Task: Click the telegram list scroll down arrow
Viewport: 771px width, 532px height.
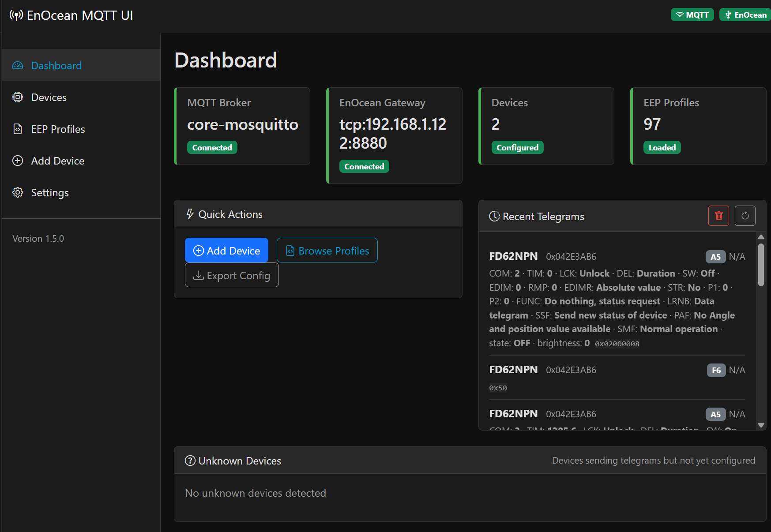Action: 761,425
